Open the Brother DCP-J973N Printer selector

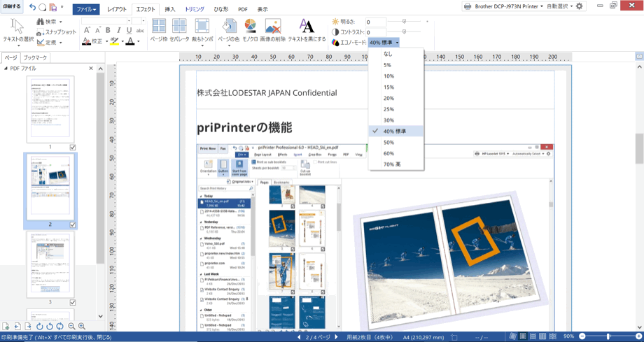[503, 6]
